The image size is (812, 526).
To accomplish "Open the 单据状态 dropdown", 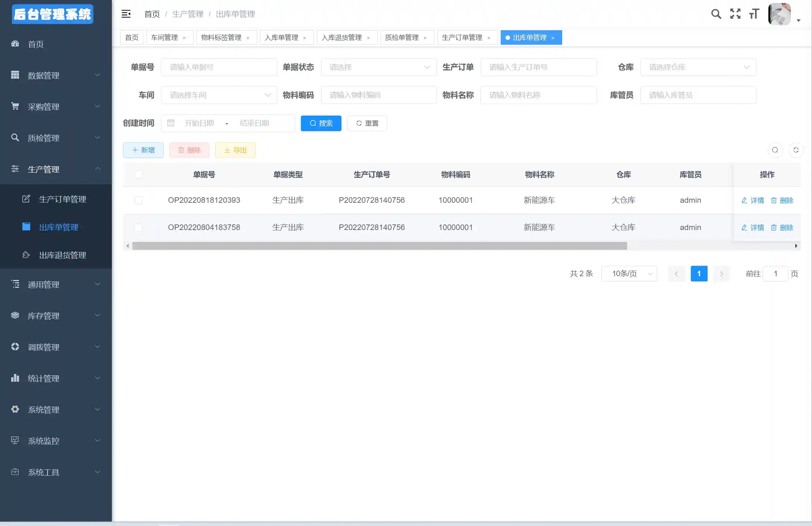I will [x=378, y=67].
